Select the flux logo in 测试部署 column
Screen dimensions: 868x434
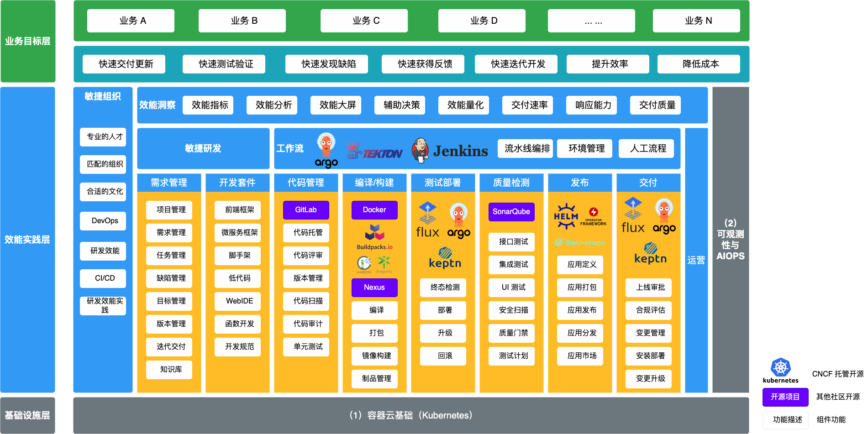[427, 220]
